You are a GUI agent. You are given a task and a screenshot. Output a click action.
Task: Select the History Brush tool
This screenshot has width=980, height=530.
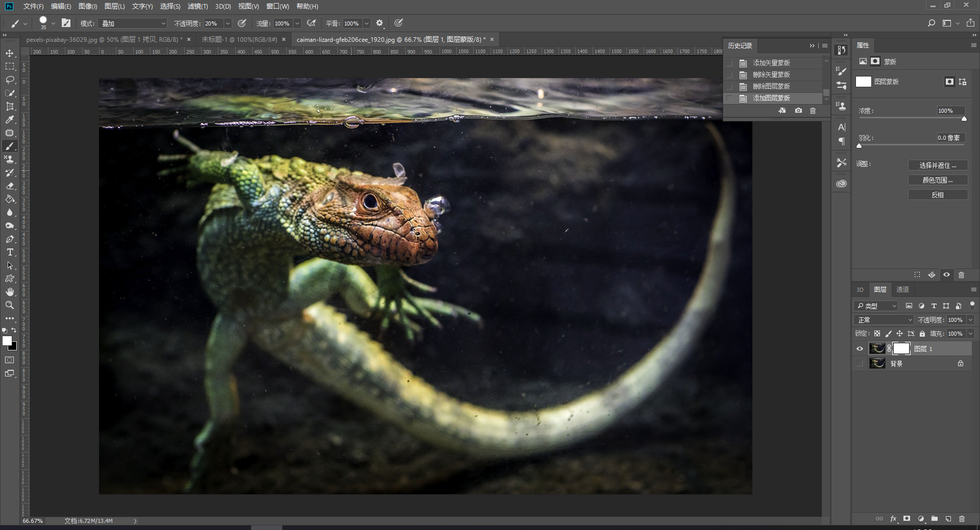10,173
